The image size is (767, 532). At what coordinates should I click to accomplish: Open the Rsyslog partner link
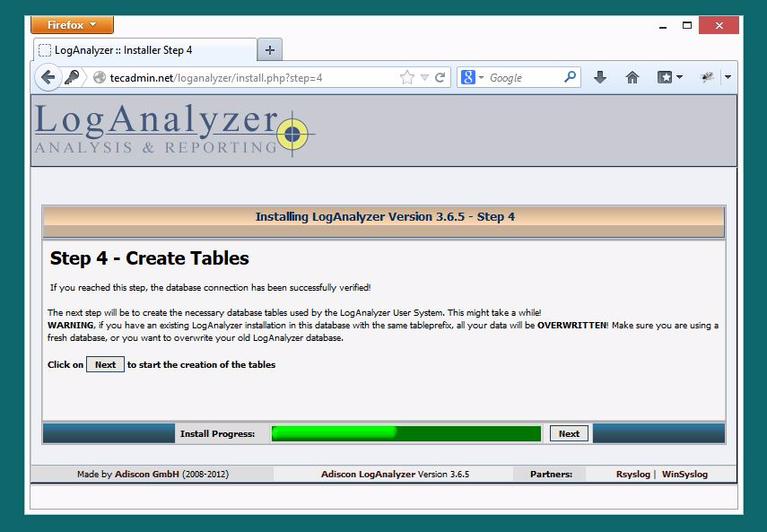633,475
